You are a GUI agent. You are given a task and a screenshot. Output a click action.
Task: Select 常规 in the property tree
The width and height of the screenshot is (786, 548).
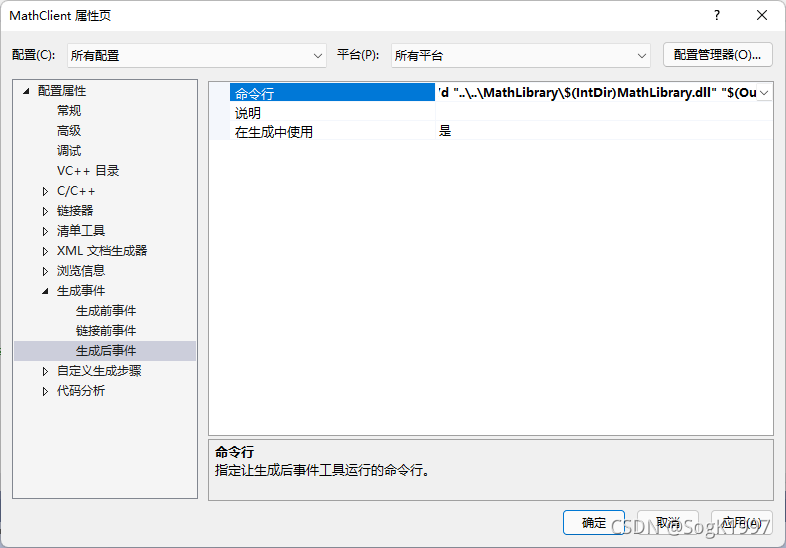(x=69, y=111)
